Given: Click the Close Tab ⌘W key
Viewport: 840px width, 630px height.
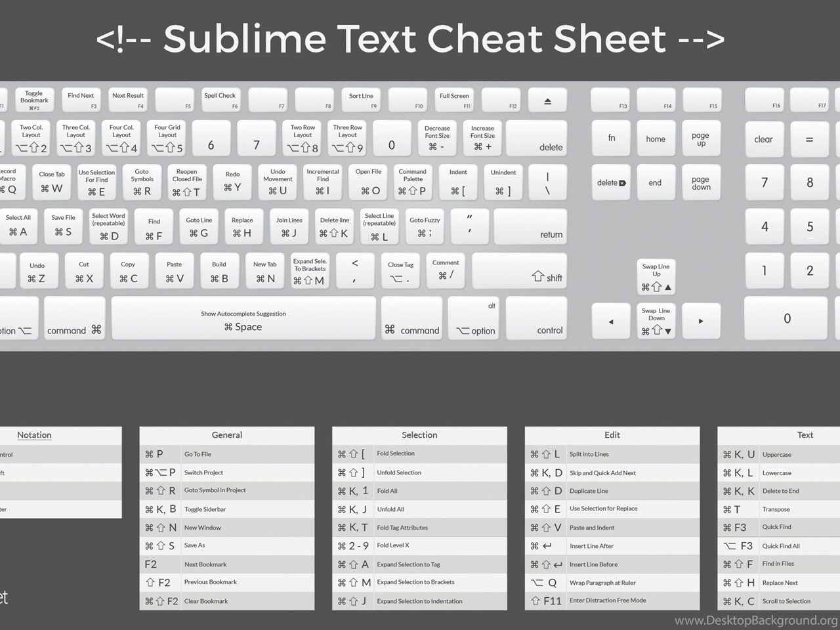Looking at the screenshot, I should point(52,182).
